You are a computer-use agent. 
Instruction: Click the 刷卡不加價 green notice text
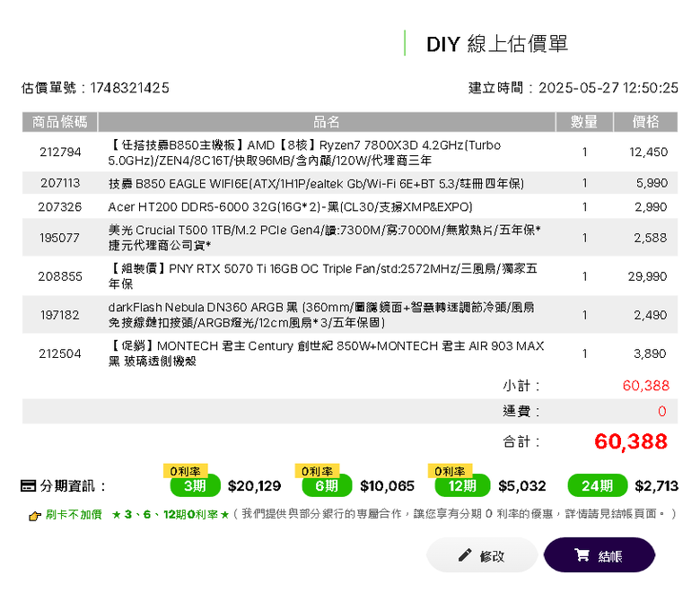click(x=74, y=514)
